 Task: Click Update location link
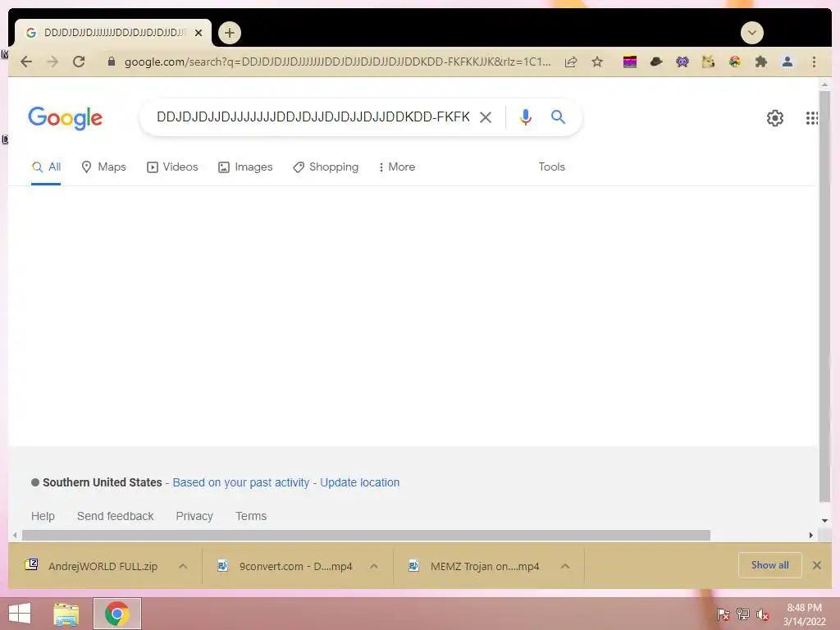tap(359, 482)
